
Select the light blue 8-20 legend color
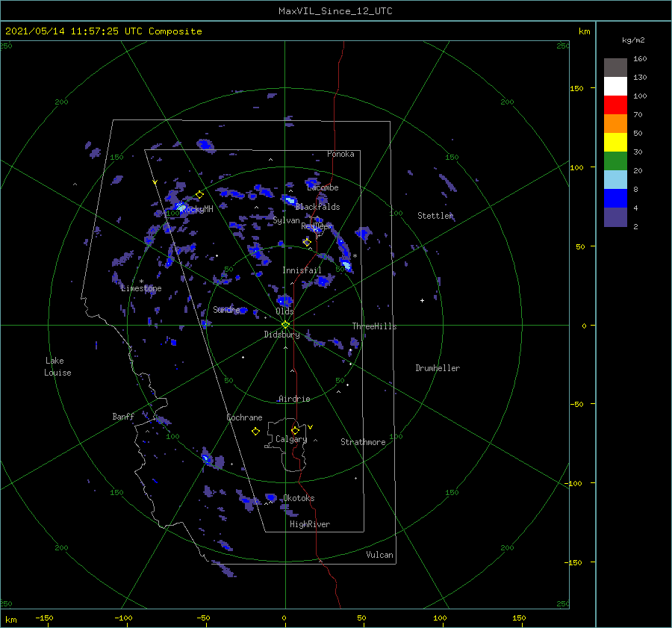pos(615,180)
